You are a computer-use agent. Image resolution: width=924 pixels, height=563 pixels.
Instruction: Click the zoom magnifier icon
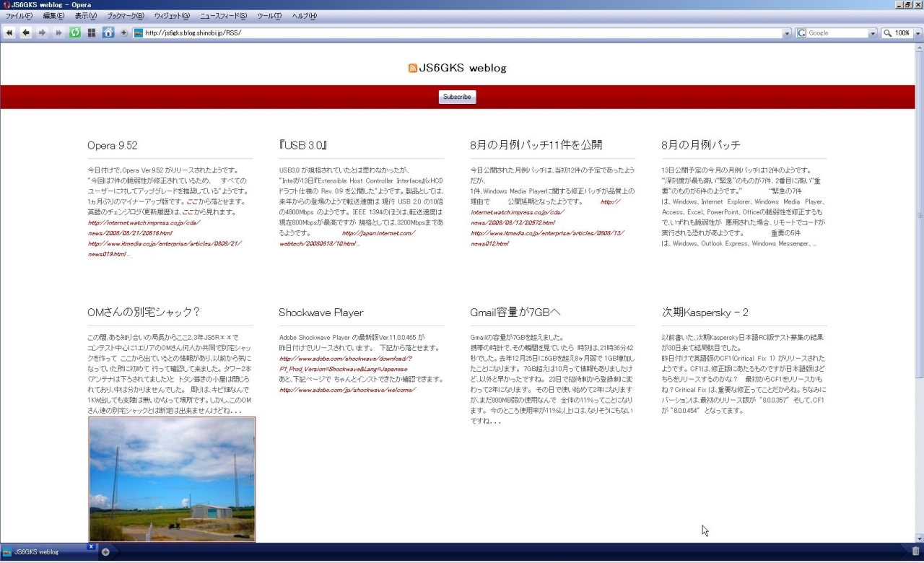pos(887,33)
